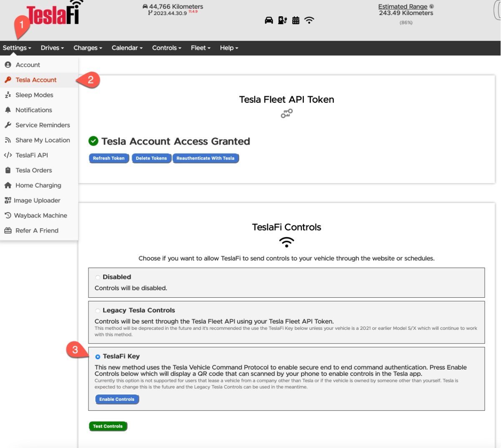Click the gift icon for Refer A Friend

tap(8, 230)
